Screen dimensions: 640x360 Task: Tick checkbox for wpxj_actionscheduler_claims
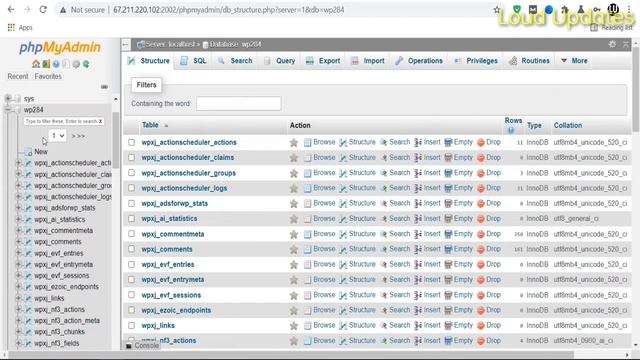click(131, 158)
